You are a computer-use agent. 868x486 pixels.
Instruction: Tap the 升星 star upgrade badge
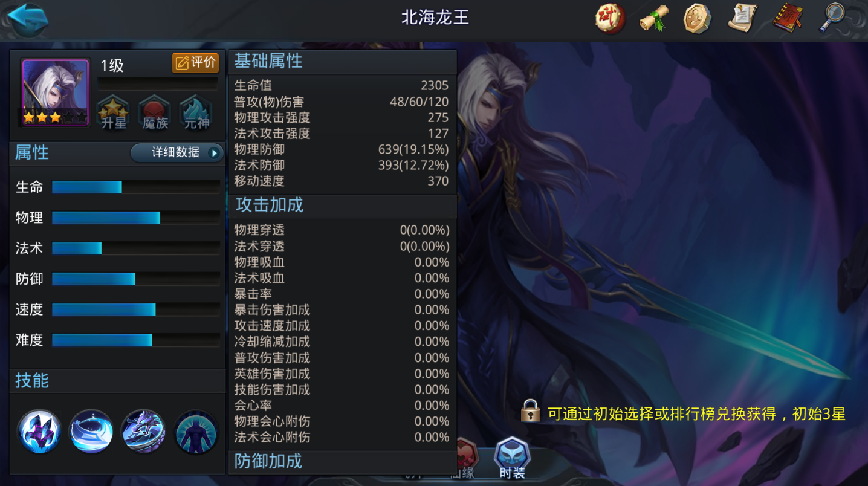114,112
